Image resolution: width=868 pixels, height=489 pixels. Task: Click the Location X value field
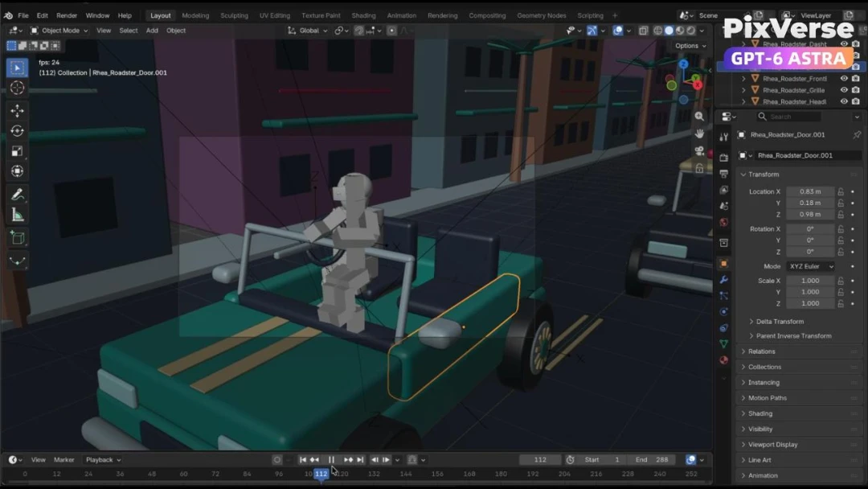[x=810, y=191]
